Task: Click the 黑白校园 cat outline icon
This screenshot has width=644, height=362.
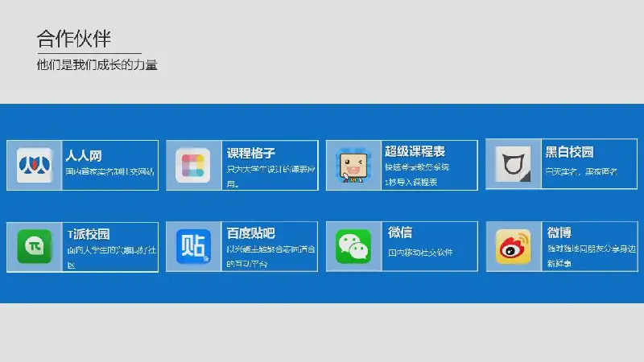Action: (x=513, y=164)
